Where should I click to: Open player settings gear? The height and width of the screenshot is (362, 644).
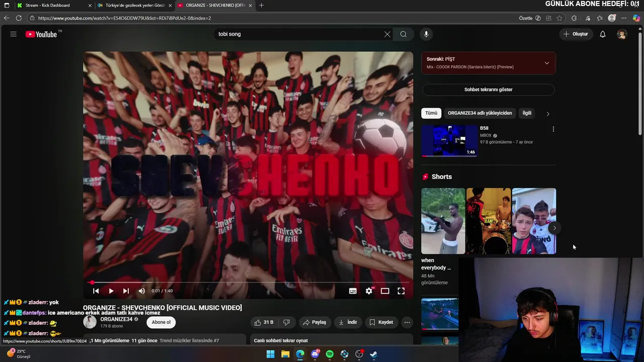click(x=369, y=291)
